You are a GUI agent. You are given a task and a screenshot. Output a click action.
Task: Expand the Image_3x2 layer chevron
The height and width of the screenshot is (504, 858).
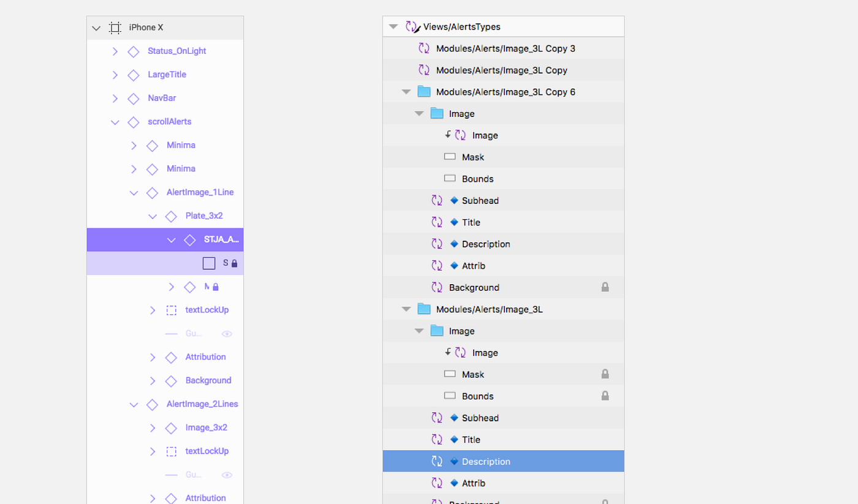pyautogui.click(x=153, y=428)
